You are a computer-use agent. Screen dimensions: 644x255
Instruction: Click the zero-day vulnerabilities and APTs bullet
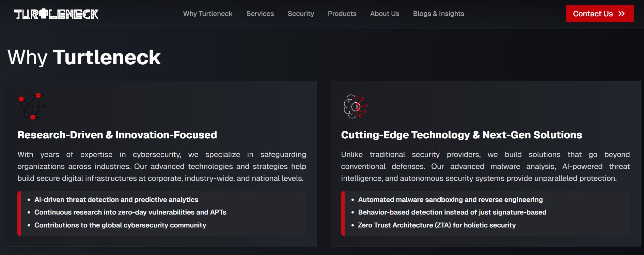pos(130,212)
